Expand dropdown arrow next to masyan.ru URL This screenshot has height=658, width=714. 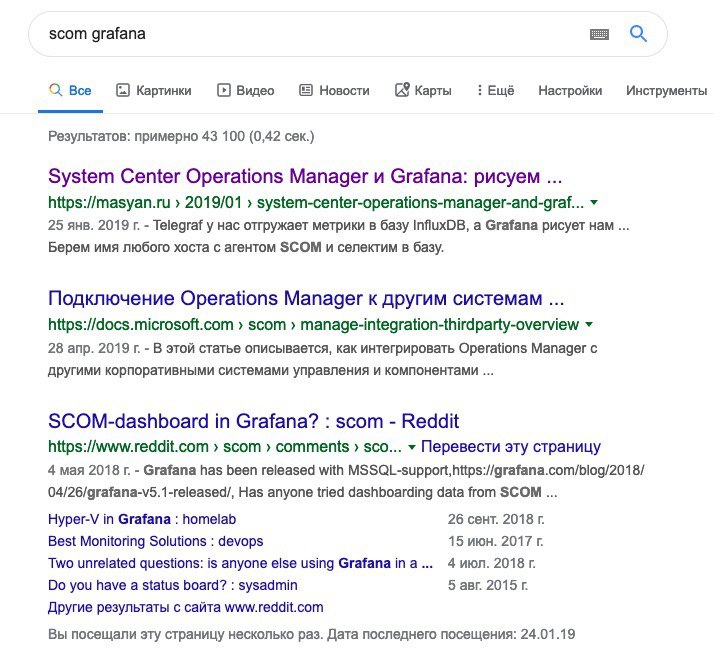(x=594, y=202)
